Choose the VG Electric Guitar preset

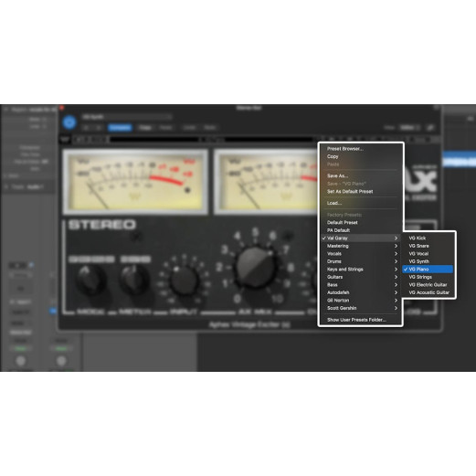(428, 284)
